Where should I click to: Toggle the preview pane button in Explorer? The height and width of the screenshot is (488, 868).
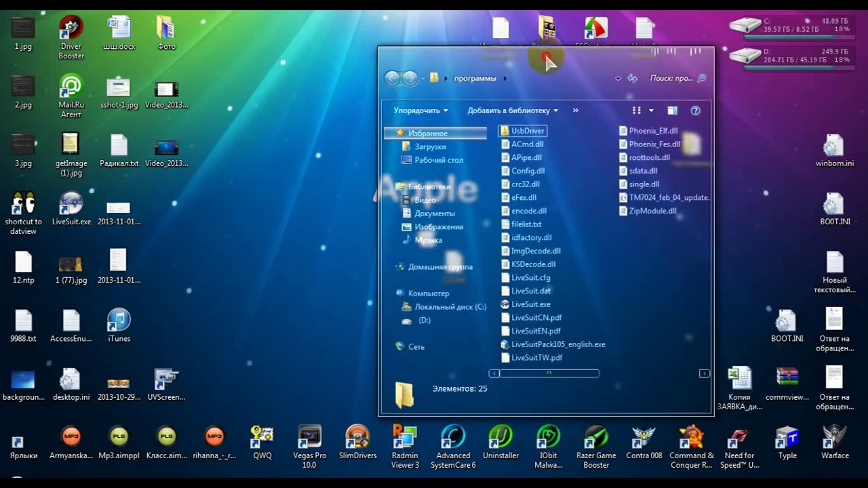tap(672, 110)
